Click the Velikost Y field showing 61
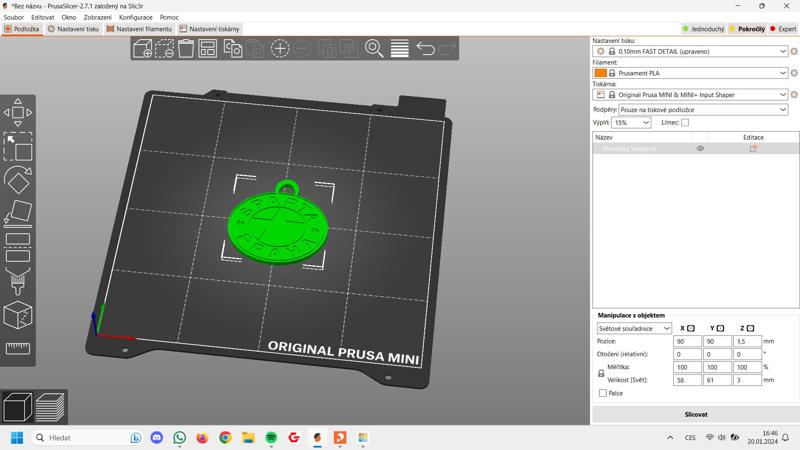The height and width of the screenshot is (450, 800). [x=717, y=380]
